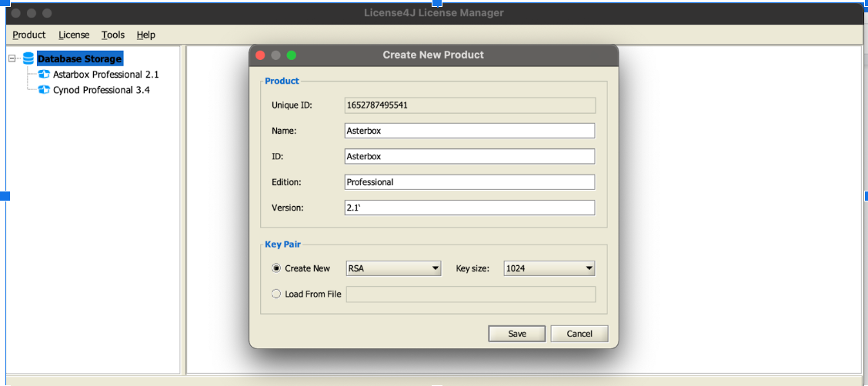Collapse the Database Storage tree node

(x=12, y=58)
